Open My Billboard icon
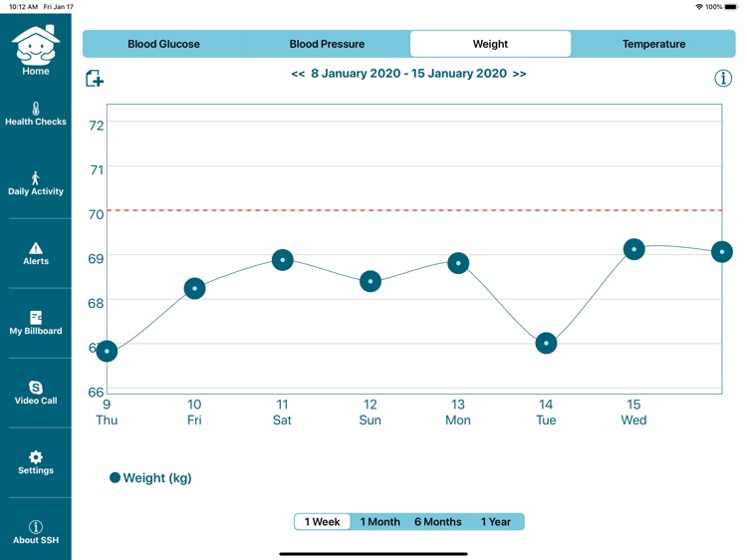 coord(36,318)
